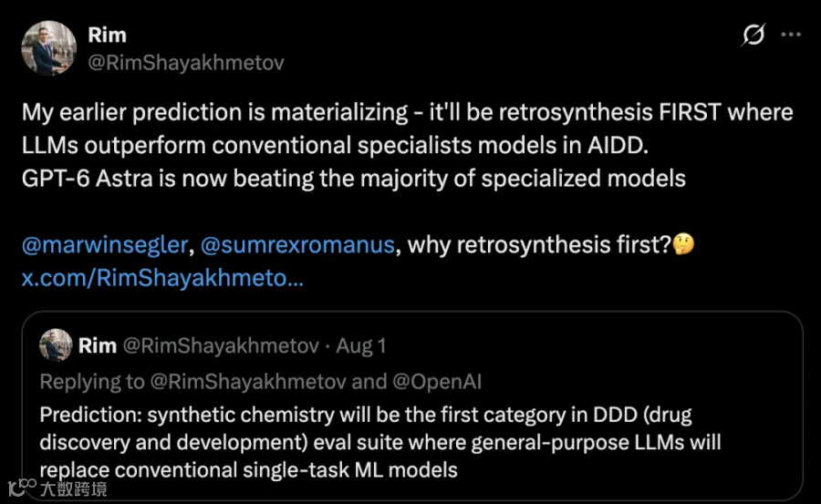Open the Aug 1 timestamp
821x504 pixels.
click(x=360, y=346)
